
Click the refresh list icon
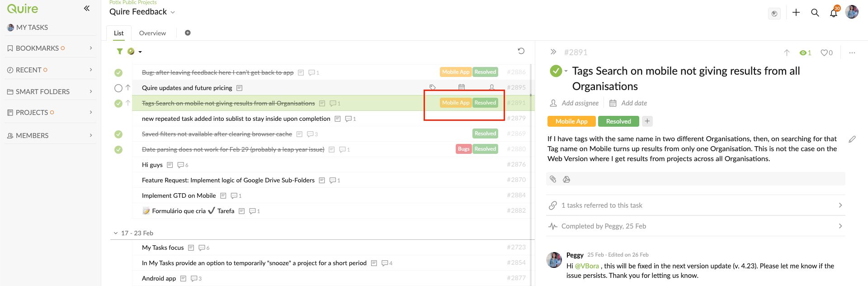pyautogui.click(x=521, y=51)
